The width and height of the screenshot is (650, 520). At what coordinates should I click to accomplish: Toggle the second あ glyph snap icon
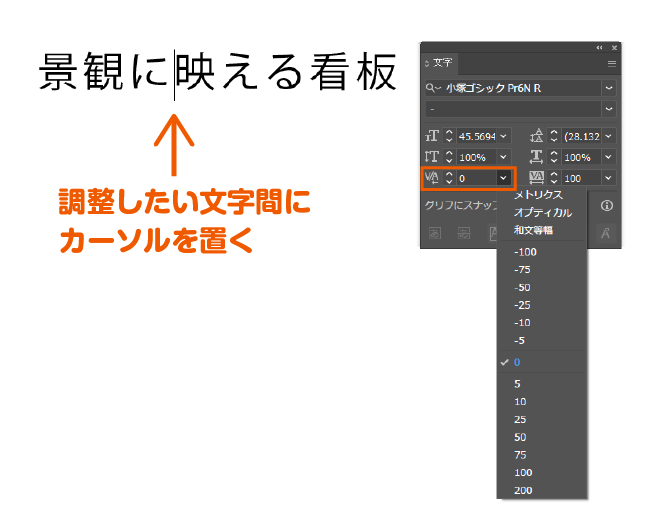pos(464,233)
